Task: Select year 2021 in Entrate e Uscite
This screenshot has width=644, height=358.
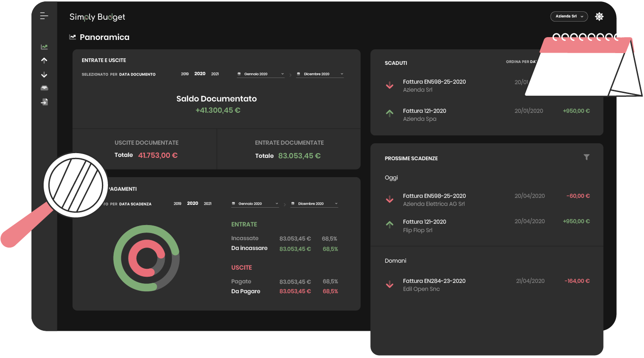Action: 215,74
